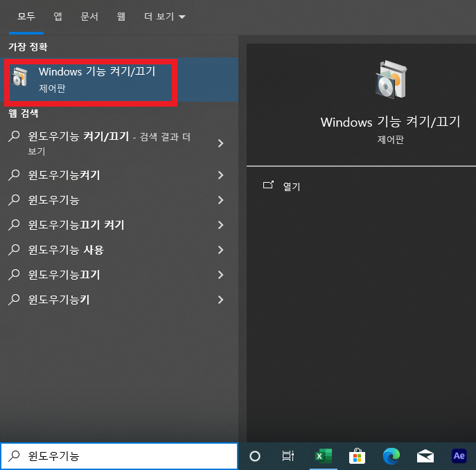Open Microsoft Store from the taskbar
This screenshot has width=476, height=470.
[x=357, y=456]
